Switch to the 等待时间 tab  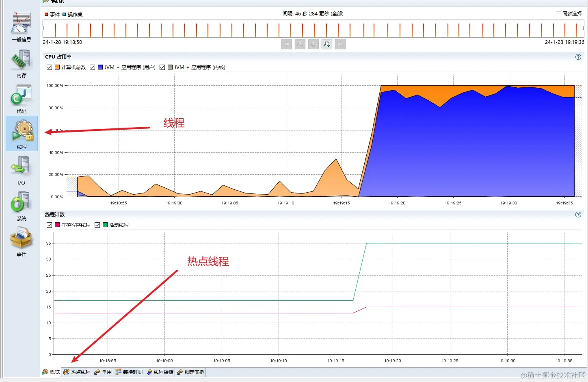pos(129,372)
